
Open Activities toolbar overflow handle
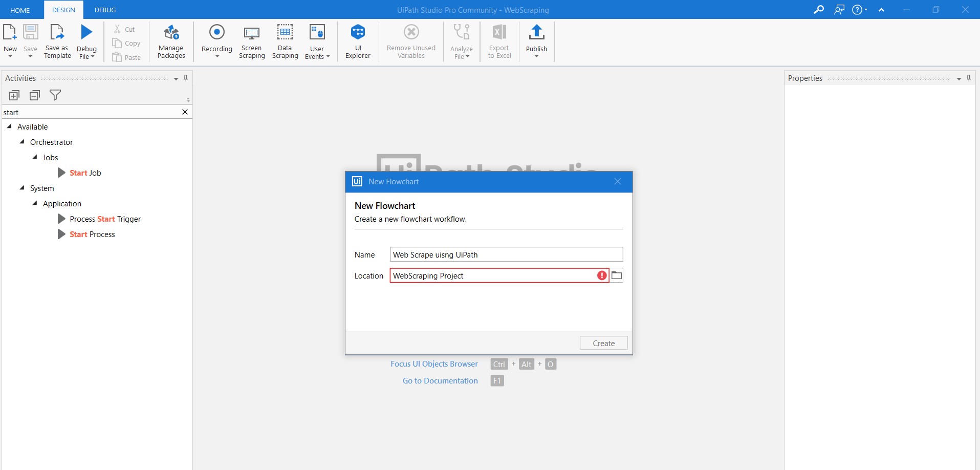click(188, 100)
